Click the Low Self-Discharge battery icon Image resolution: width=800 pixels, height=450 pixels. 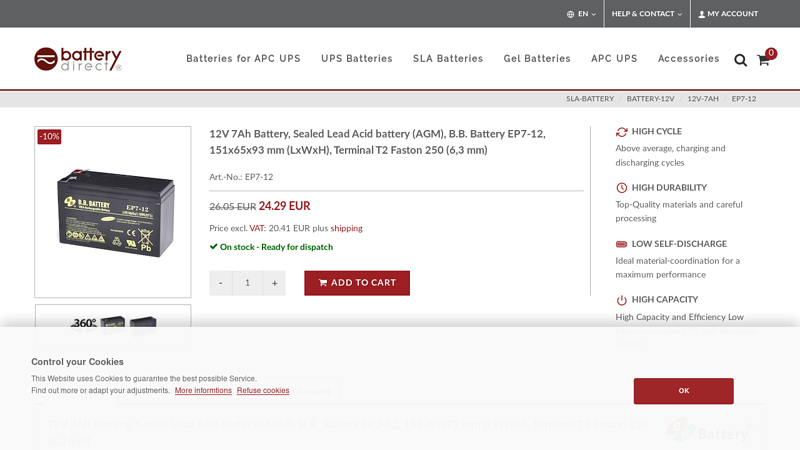621,244
